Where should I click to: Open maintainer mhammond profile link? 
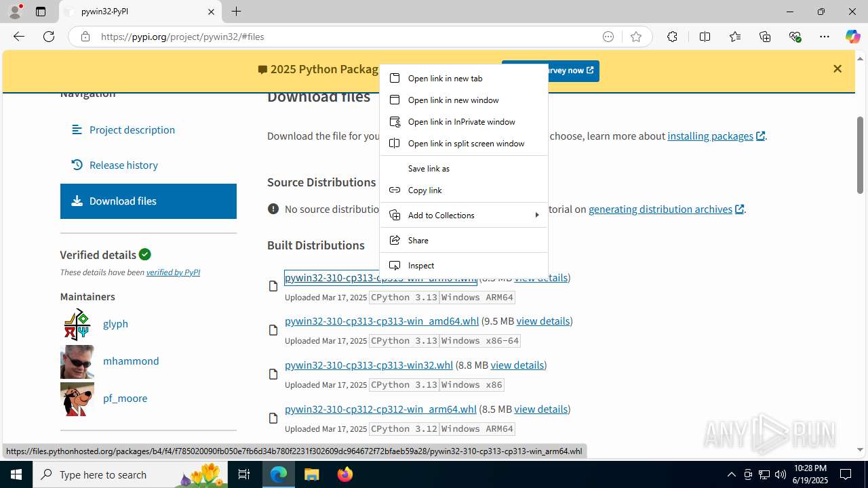coord(131,361)
